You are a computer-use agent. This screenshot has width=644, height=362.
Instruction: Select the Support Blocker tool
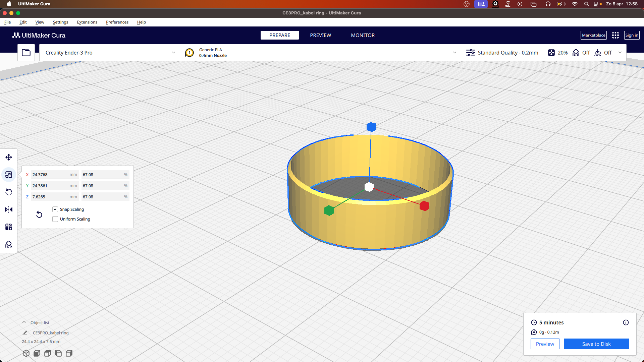point(9,244)
